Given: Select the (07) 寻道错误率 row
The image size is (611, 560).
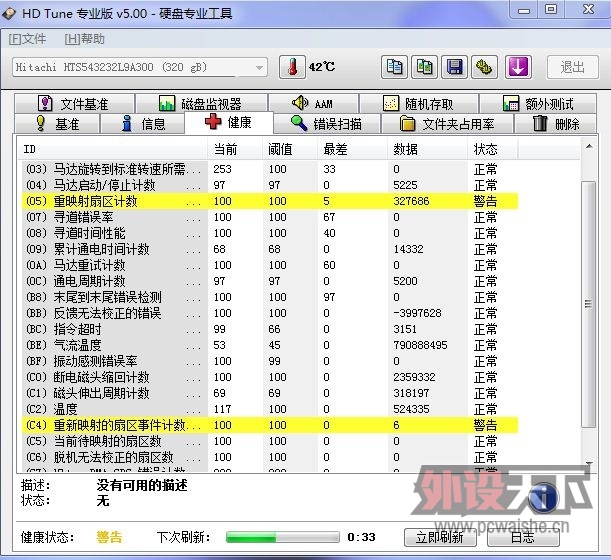Looking at the screenshot, I should coord(268,217).
